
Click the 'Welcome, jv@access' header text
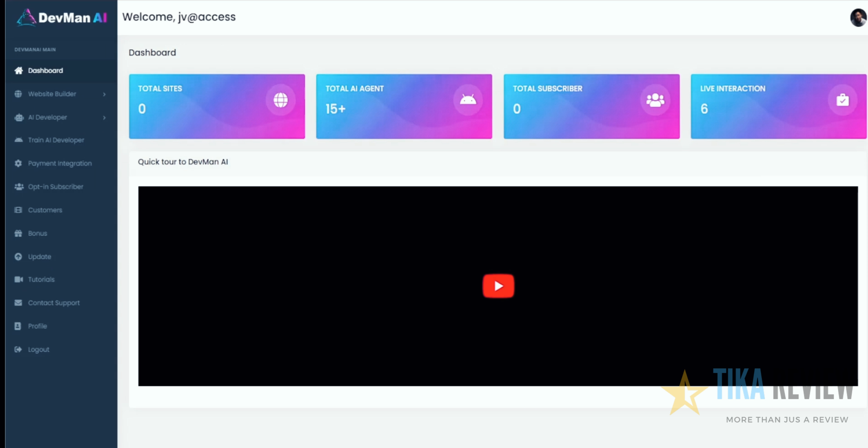[179, 17]
